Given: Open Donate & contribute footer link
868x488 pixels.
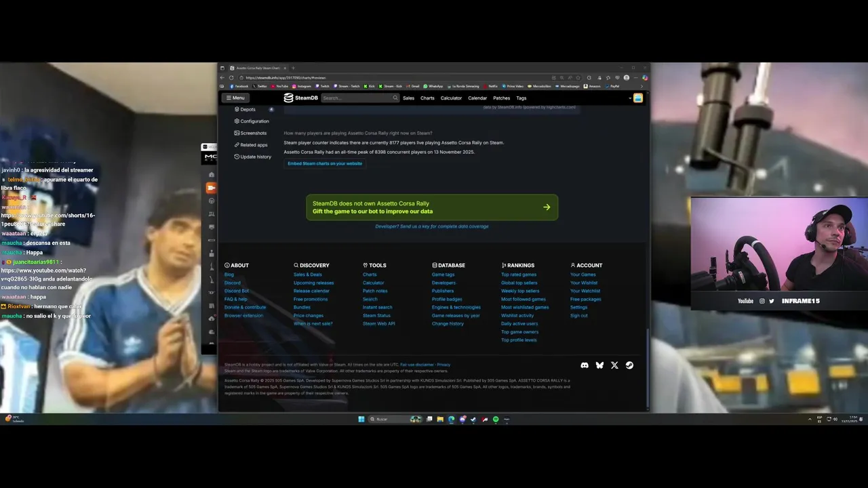Looking at the screenshot, I should [245, 307].
